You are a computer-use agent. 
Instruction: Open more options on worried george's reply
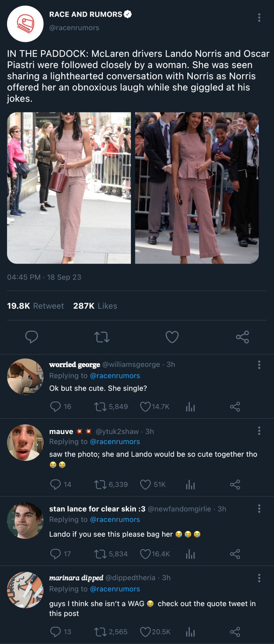point(259,365)
